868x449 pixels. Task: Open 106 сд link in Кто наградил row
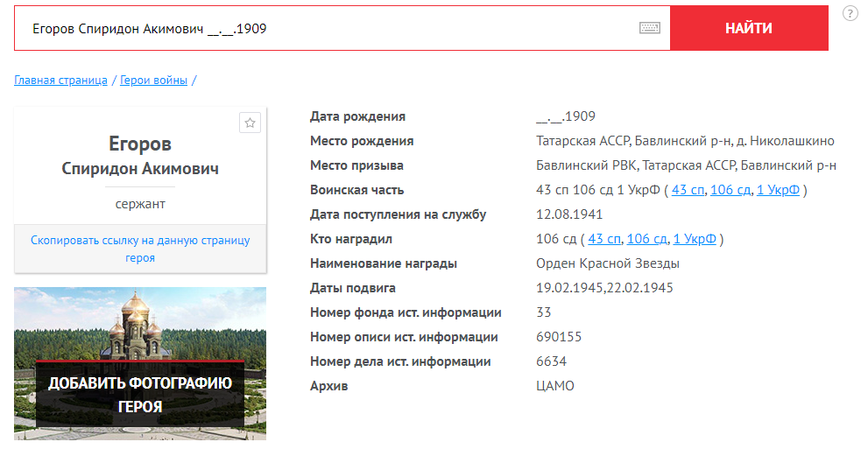point(646,239)
